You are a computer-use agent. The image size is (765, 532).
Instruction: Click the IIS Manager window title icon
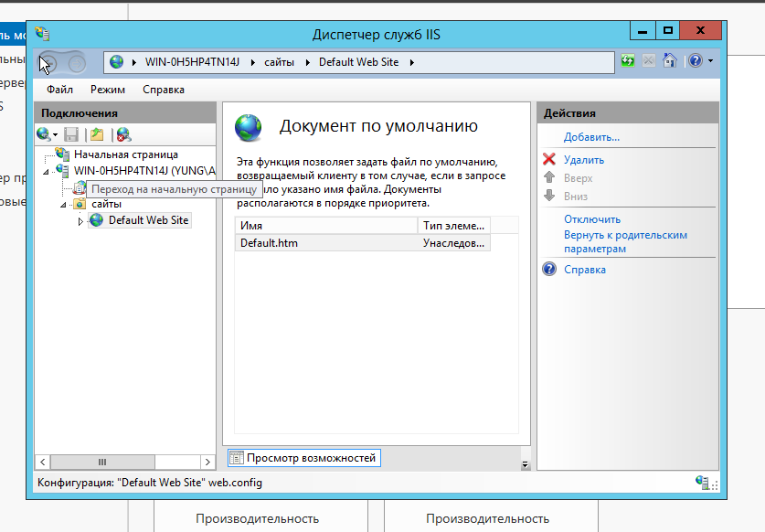click(x=42, y=34)
